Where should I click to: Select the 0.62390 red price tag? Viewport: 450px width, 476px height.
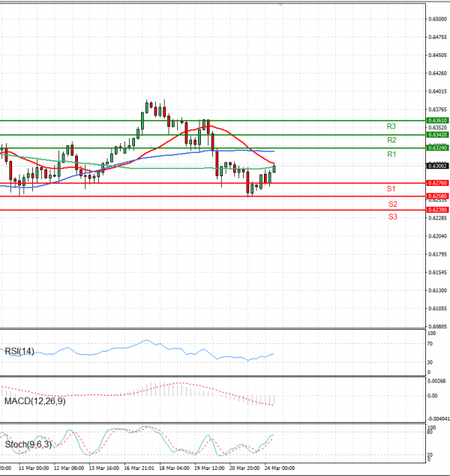click(x=437, y=210)
